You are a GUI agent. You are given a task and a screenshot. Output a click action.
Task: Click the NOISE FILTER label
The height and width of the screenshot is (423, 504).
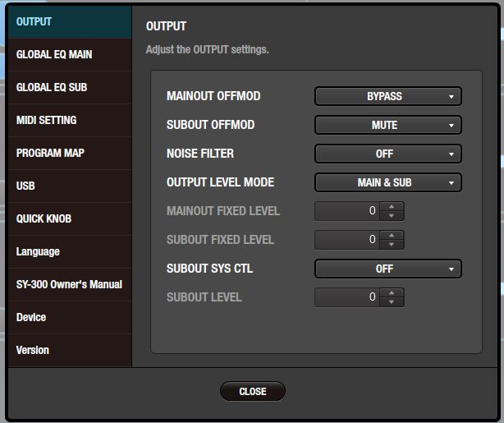200,154
